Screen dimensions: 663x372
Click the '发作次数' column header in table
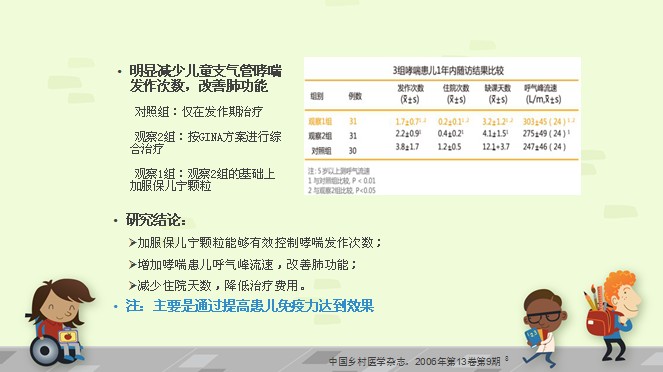click(410, 94)
